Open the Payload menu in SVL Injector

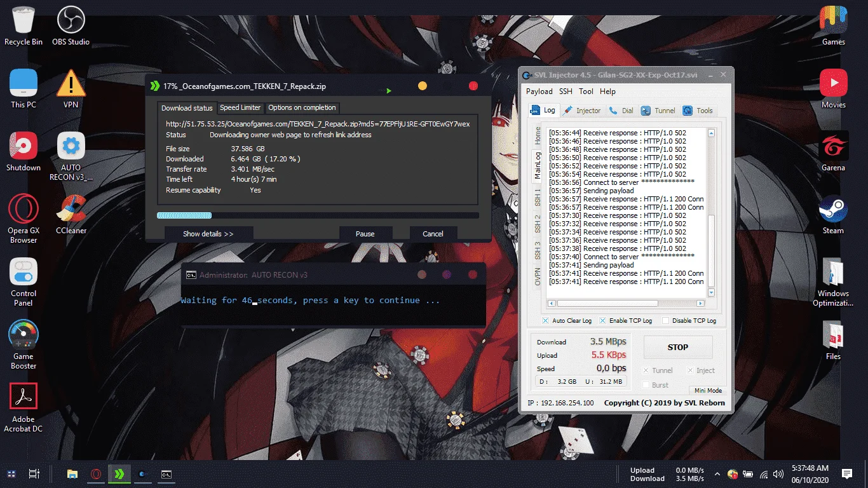tap(539, 91)
